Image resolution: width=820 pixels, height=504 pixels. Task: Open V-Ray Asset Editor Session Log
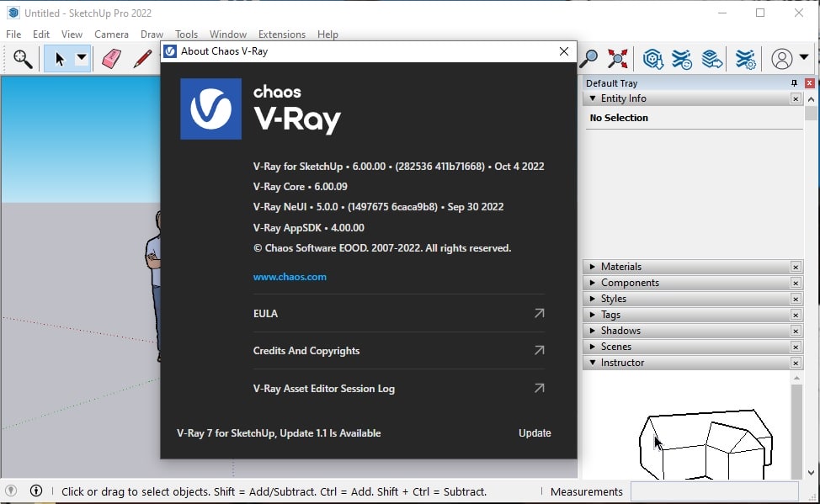click(x=398, y=388)
